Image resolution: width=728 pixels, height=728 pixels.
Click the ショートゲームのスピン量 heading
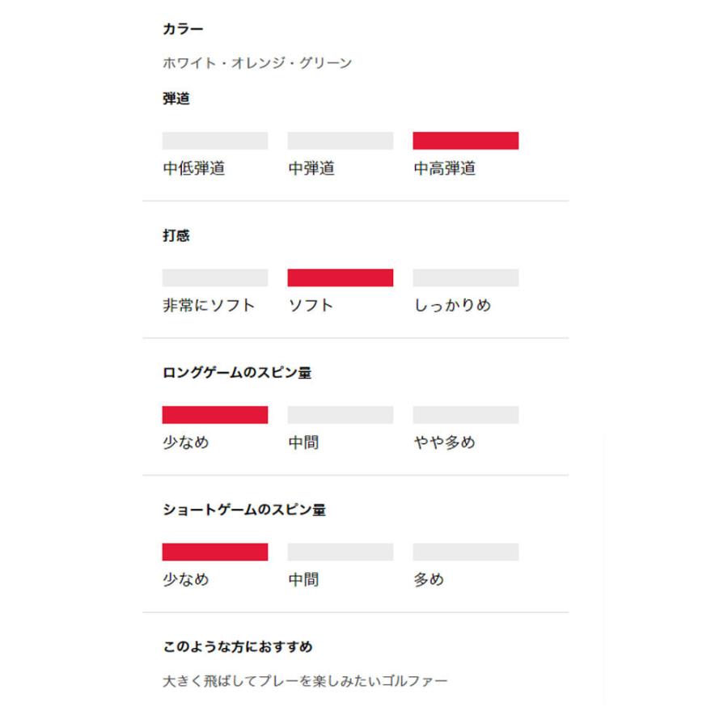[x=243, y=510]
